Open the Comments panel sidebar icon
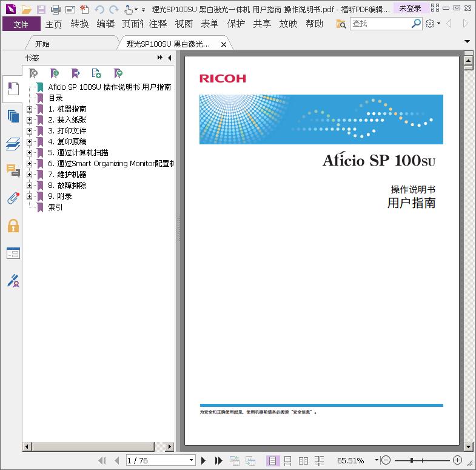The height and width of the screenshot is (470, 476). (13, 170)
